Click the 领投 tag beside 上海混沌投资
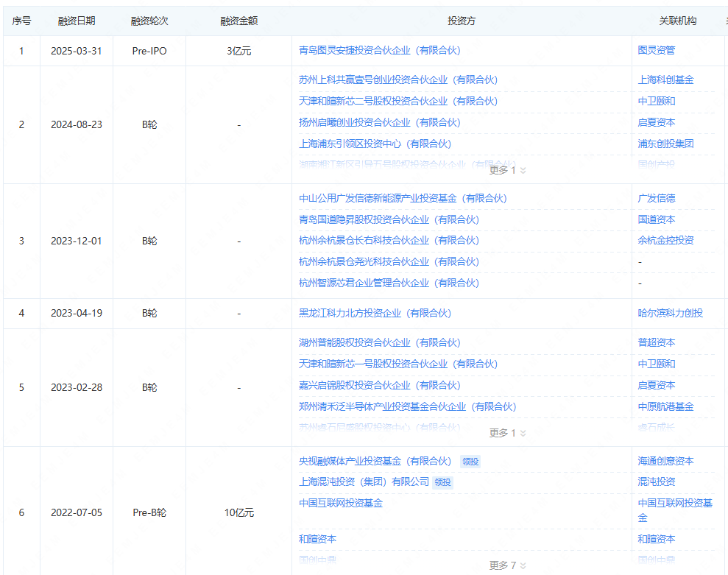The height and width of the screenshot is (575, 728). tap(442, 482)
